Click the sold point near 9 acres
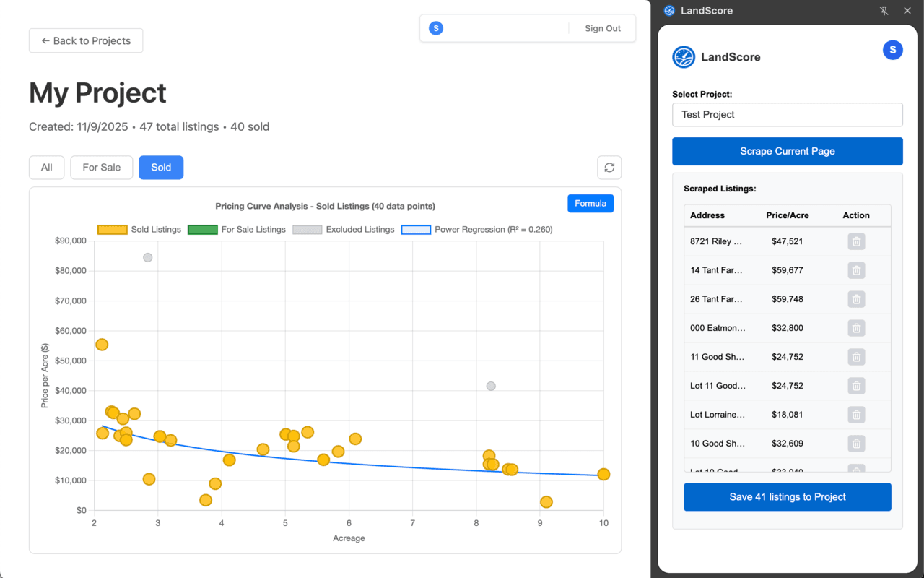The width and height of the screenshot is (924, 578). (546, 502)
